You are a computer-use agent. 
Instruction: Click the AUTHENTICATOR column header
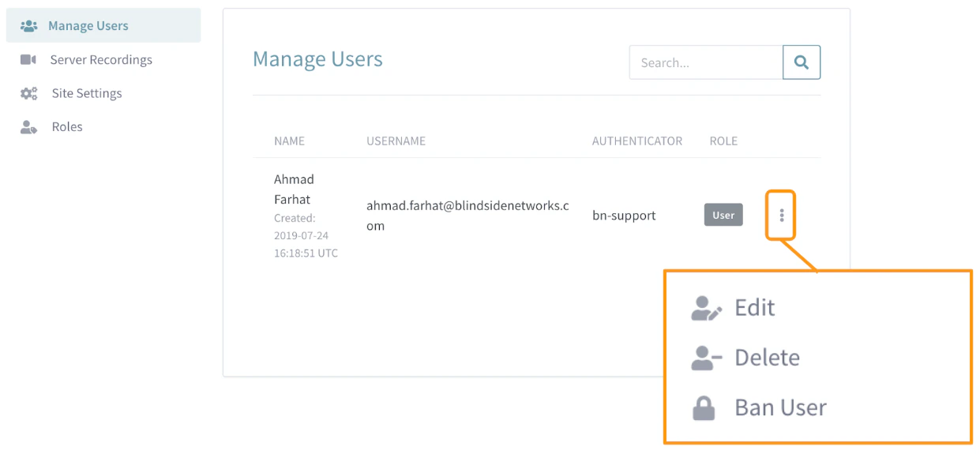[x=637, y=141]
